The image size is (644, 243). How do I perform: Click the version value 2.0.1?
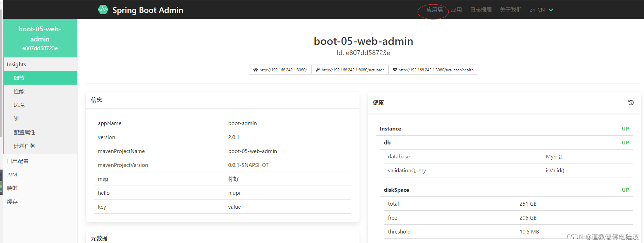point(233,137)
